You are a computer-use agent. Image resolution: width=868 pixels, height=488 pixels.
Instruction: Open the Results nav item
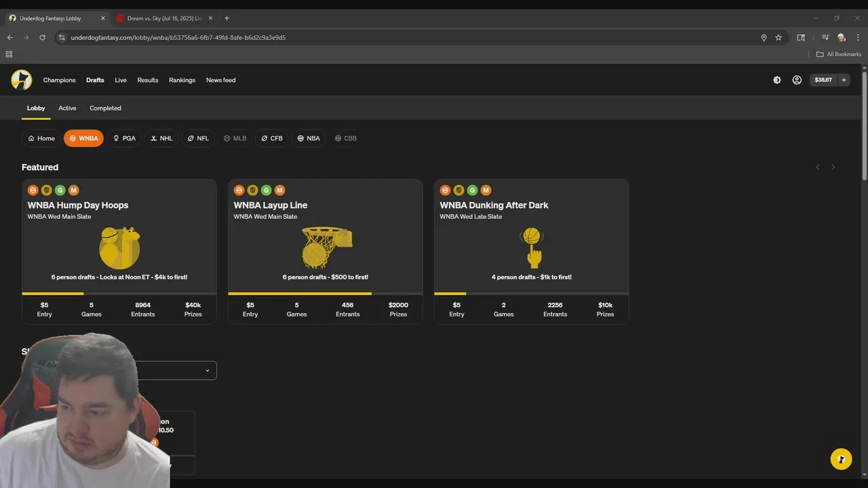148,80
